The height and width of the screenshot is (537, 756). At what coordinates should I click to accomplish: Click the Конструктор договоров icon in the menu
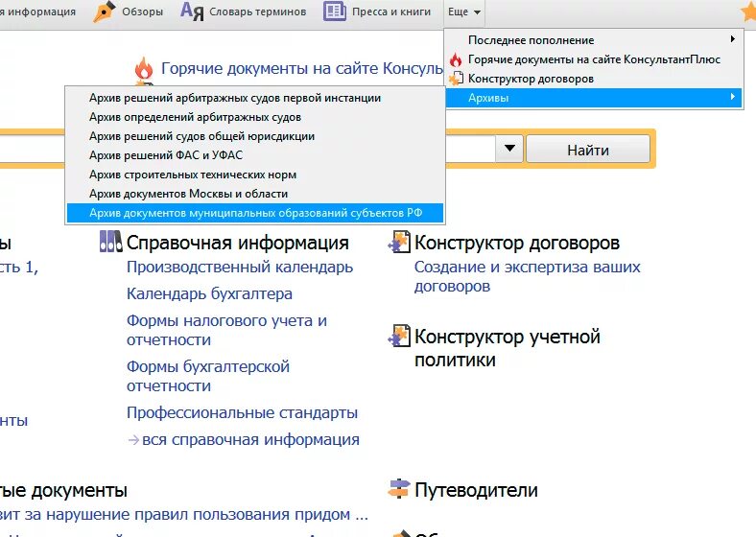tap(456, 79)
